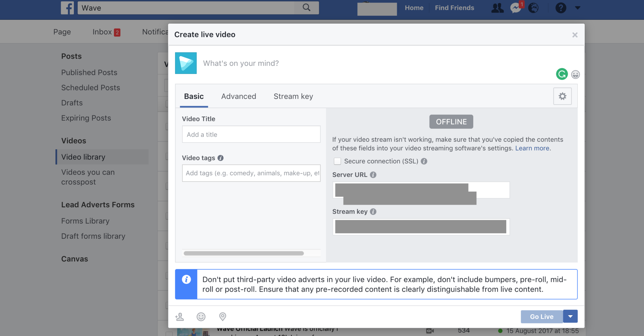
Task: Expand the account menu arrow in top bar
Action: point(578,8)
